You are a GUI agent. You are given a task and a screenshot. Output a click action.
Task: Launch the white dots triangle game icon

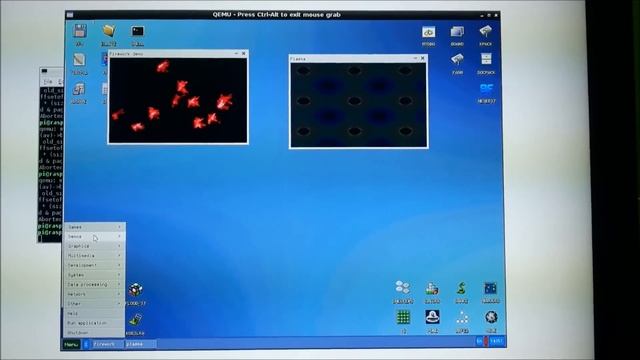click(462, 317)
